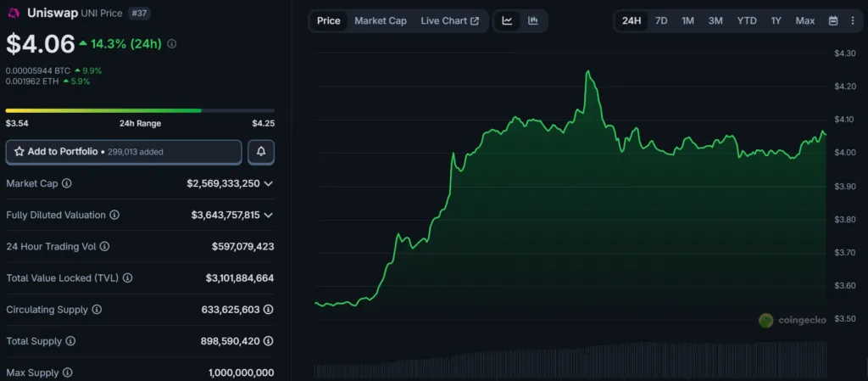Open the Max Supply info icon
This screenshot has height=381, width=868.
pos(68,373)
